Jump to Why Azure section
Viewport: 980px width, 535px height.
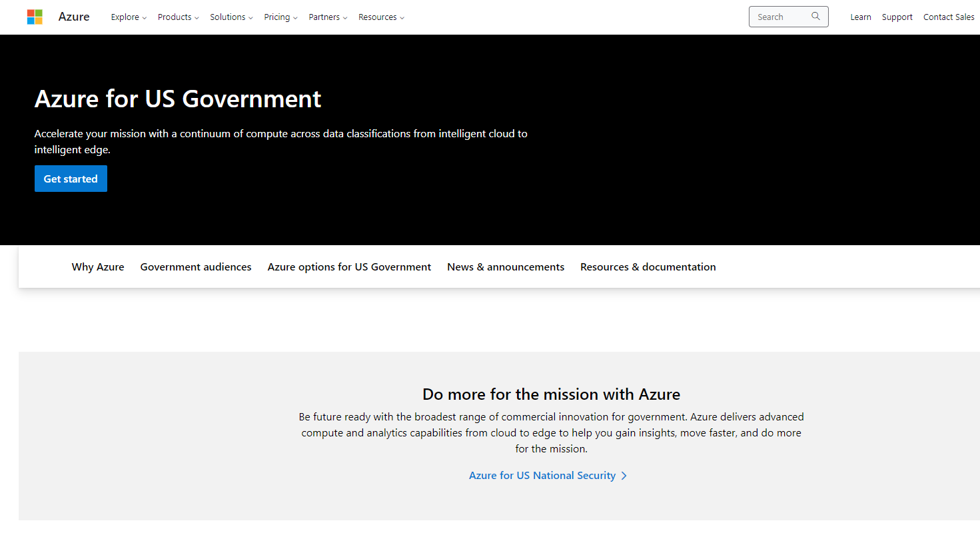pos(98,267)
